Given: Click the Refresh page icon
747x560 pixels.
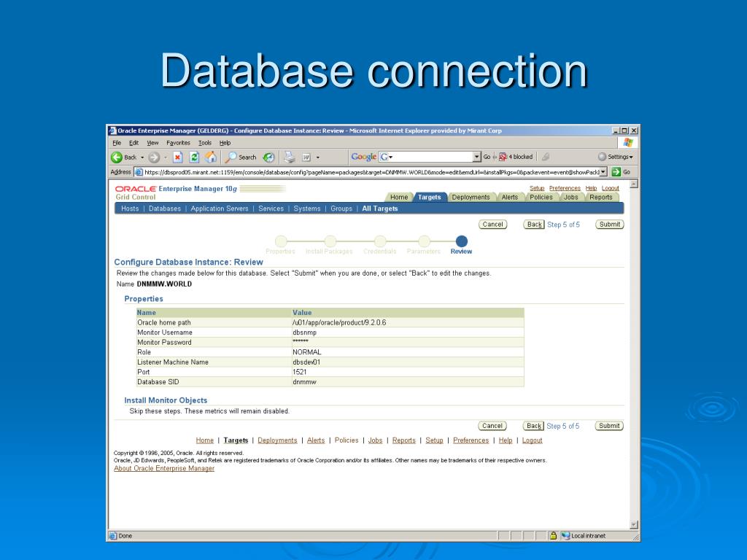Looking at the screenshot, I should [x=194, y=157].
